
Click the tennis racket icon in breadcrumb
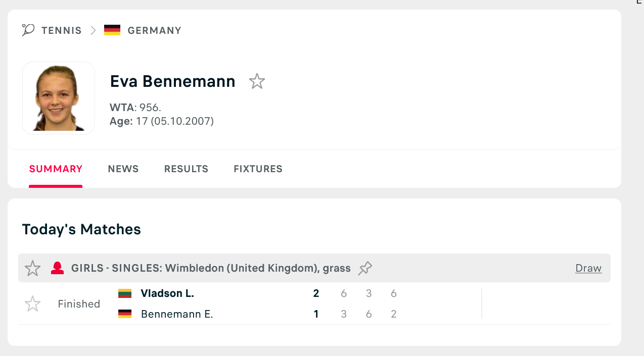(x=28, y=30)
